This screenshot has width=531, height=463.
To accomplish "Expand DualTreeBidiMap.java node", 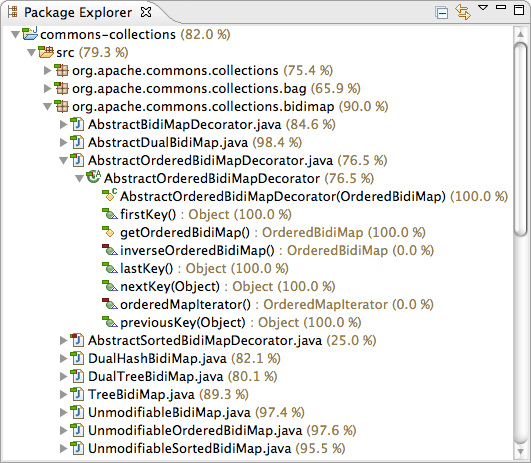I will coord(63,376).
